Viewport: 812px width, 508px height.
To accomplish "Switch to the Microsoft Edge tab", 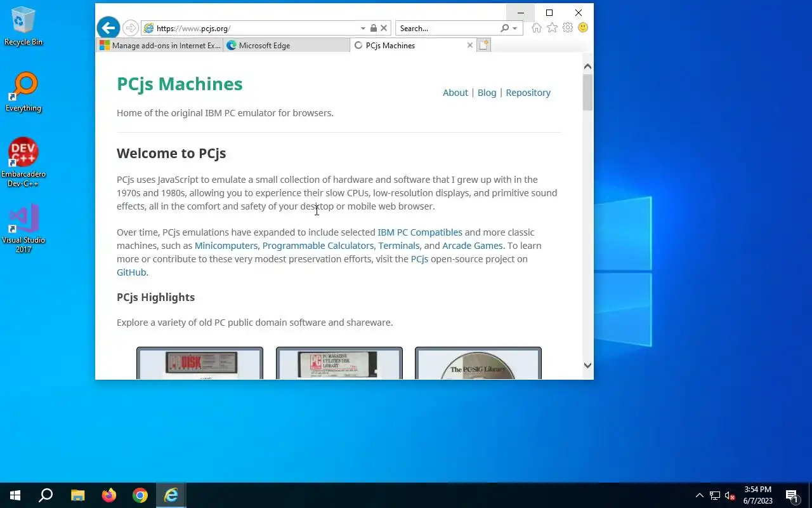I will coord(287,46).
